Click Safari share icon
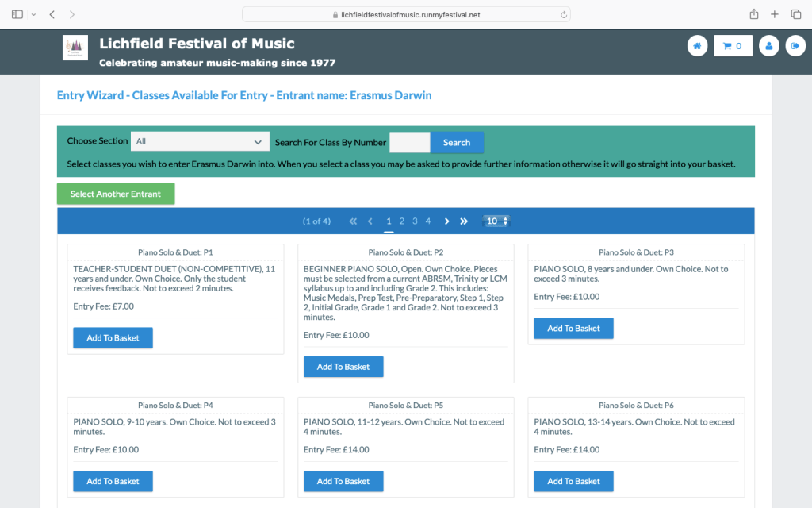This screenshot has height=508, width=812. point(753,14)
